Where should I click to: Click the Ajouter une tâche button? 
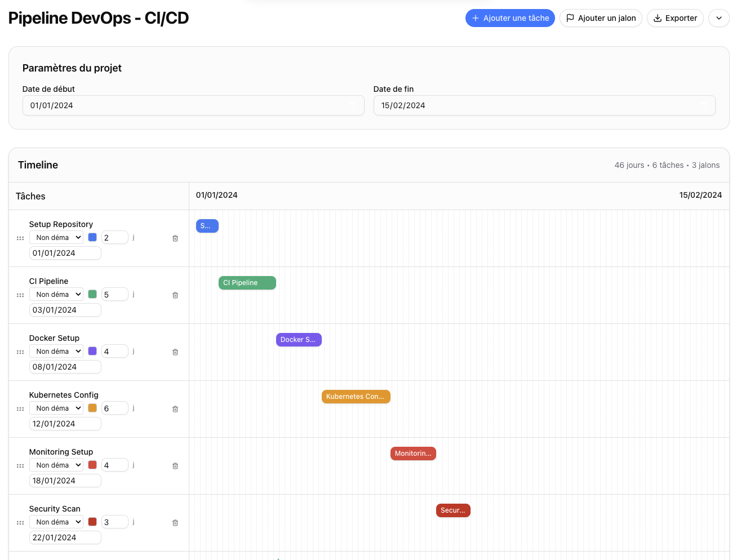click(x=510, y=18)
